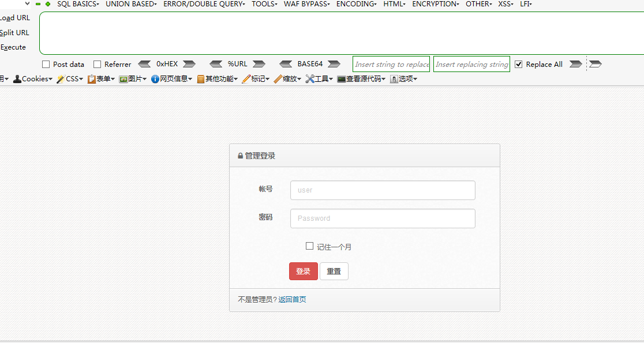Open the SQL BASICS dropdown

(x=78, y=4)
